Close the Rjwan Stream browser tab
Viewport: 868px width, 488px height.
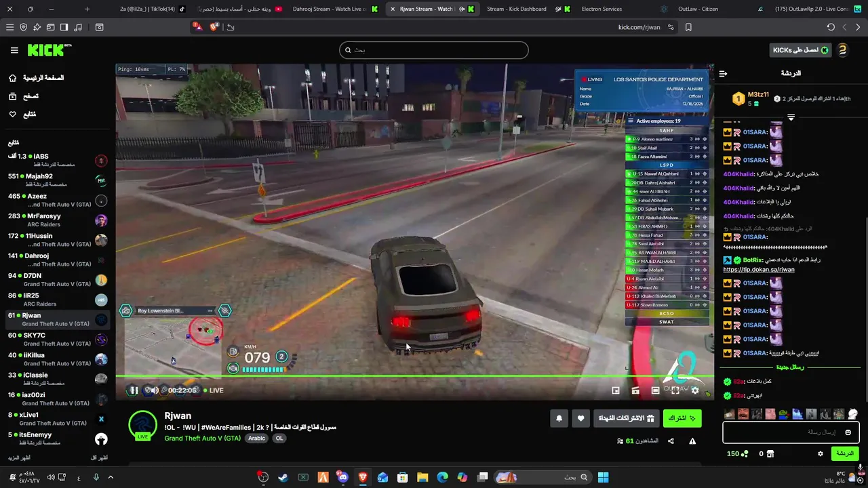tap(393, 9)
